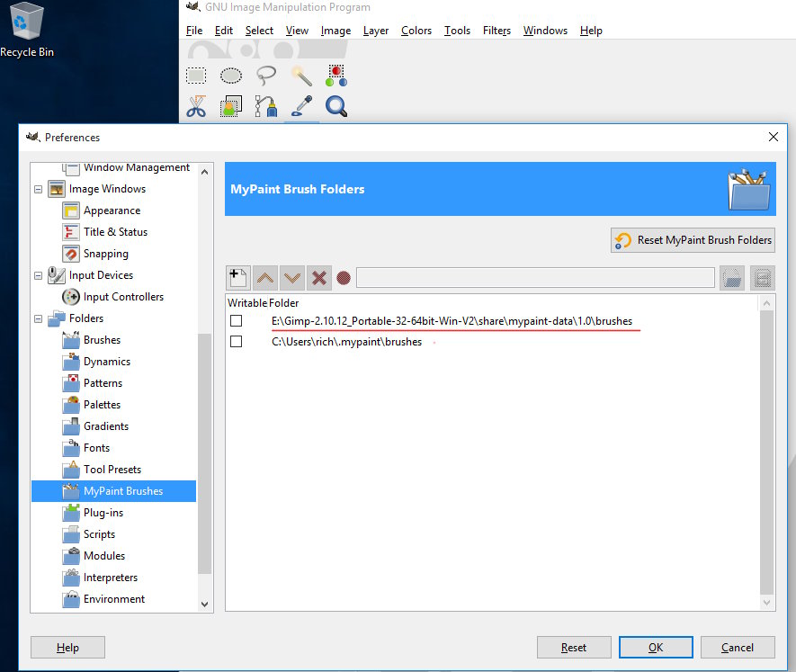Select the Zoom magnifier tool
Viewport: 796px width, 672px height.
coord(336,107)
